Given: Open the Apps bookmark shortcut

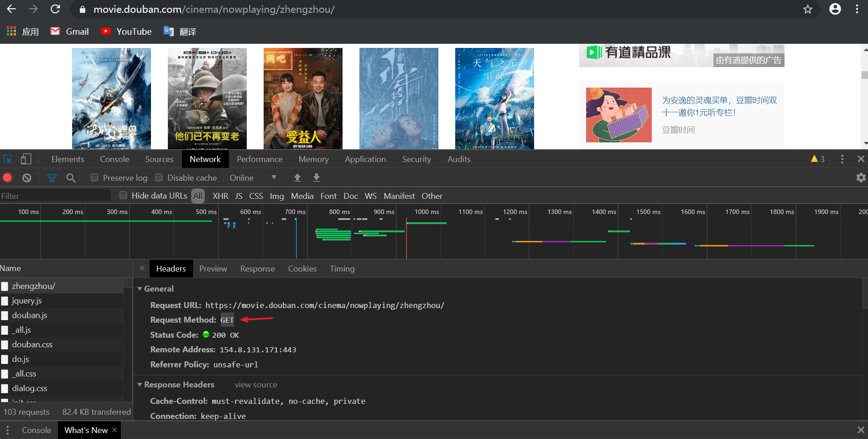Looking at the screenshot, I should (23, 31).
